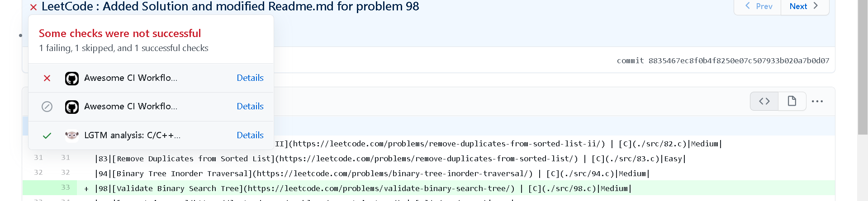This screenshot has width=868, height=201.
Task: Click the diff line for problem 94 Binary Tree Inorder Traversal
Action: pyautogui.click(x=429, y=173)
